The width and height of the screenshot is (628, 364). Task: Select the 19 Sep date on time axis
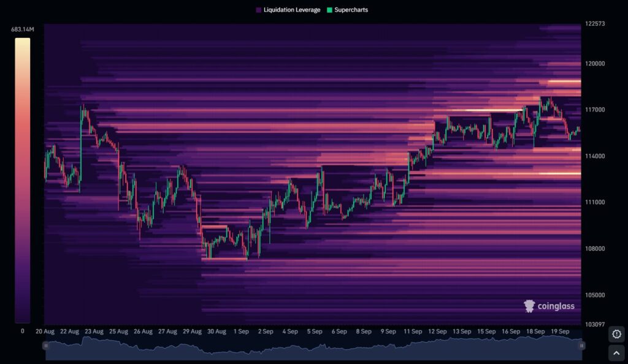[x=559, y=332]
